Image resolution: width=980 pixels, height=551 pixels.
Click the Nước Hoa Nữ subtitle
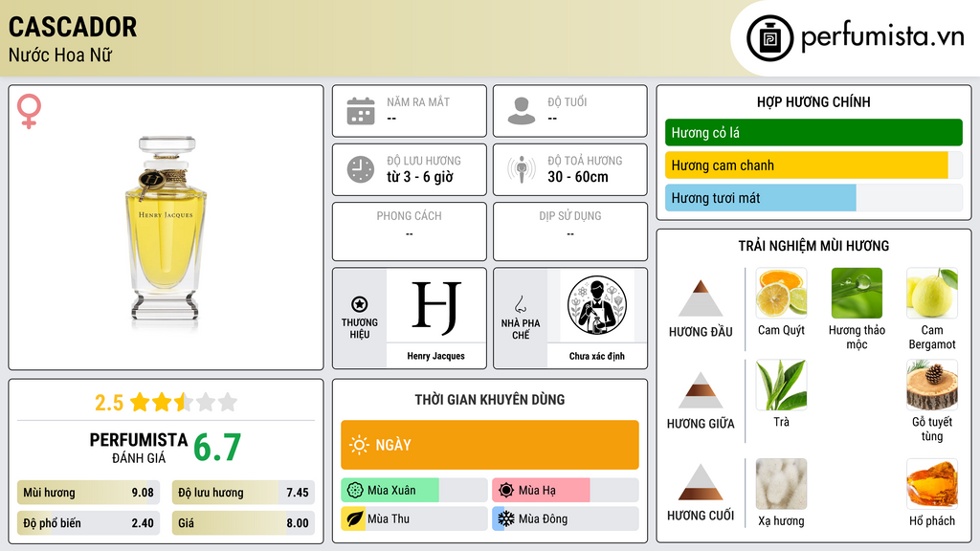tap(60, 55)
